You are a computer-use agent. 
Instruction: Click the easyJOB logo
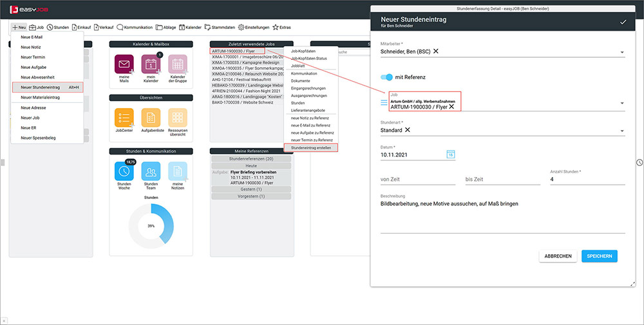29,9
